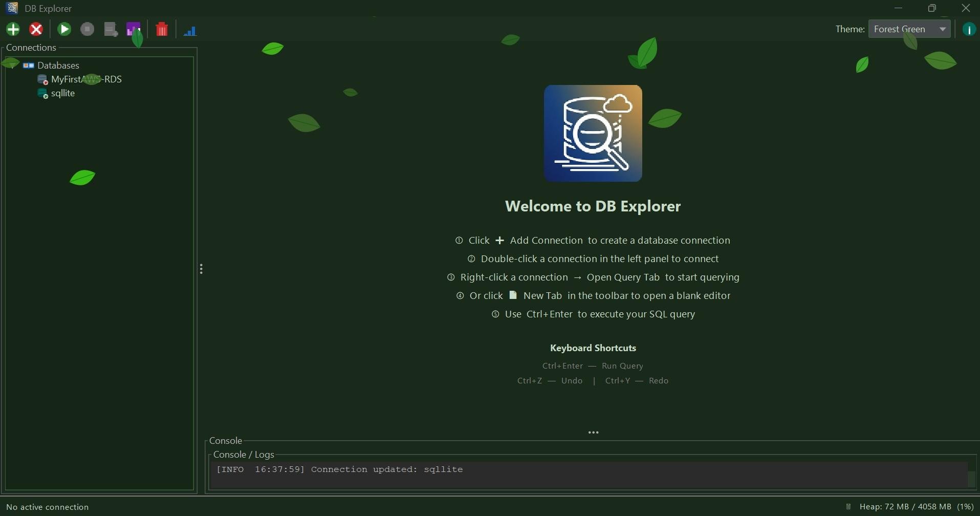Click the Heap 72 MB / 4058 MB indicator
Screen dimensions: 980x516
(x=917, y=507)
